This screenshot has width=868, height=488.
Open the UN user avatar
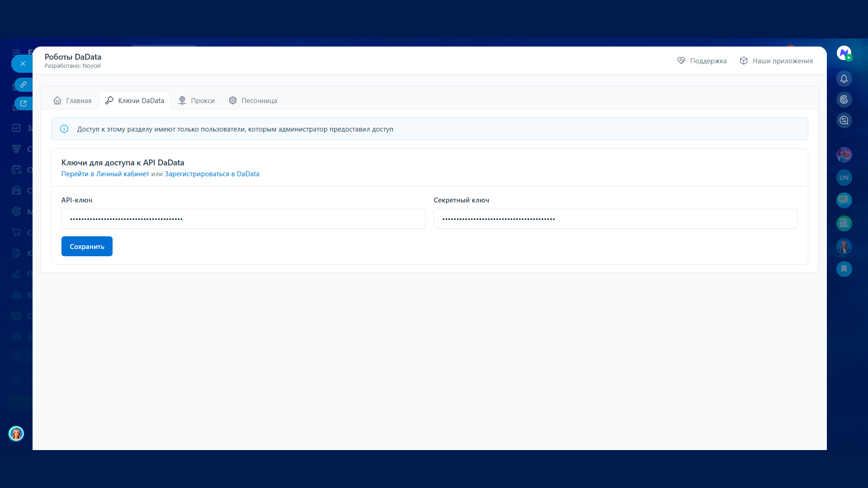pos(844,178)
